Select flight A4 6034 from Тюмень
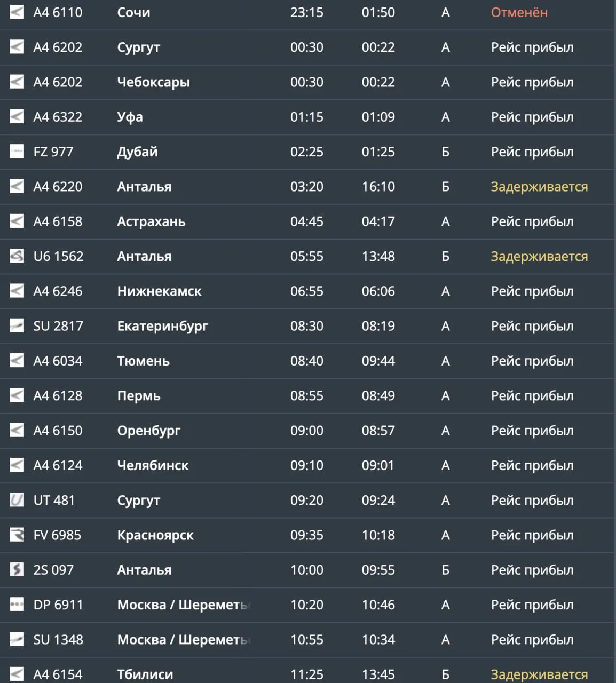Viewport: 616px width, 683px height. pyautogui.click(x=58, y=361)
